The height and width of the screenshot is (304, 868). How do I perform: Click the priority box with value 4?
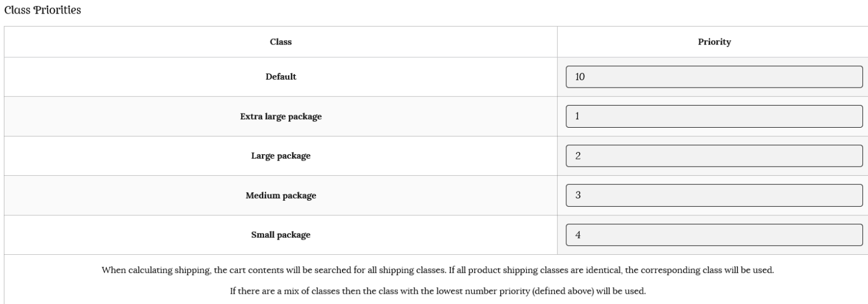[714, 235]
